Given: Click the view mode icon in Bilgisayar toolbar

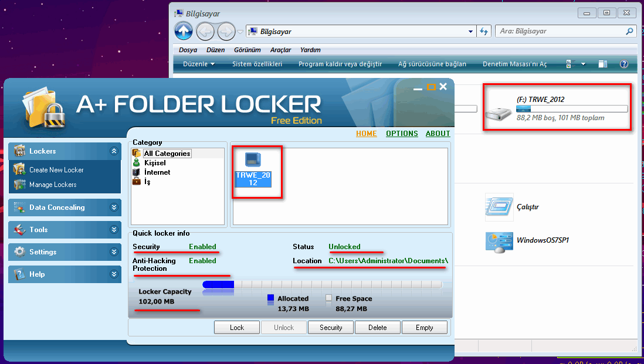Looking at the screenshot, I should pyautogui.click(x=570, y=64).
